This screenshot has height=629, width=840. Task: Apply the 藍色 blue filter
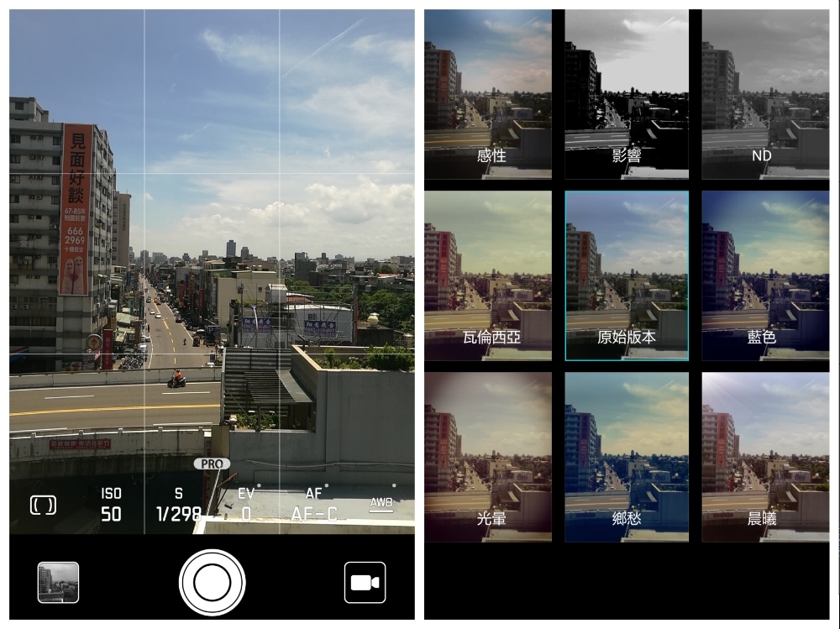pyautogui.click(x=765, y=275)
